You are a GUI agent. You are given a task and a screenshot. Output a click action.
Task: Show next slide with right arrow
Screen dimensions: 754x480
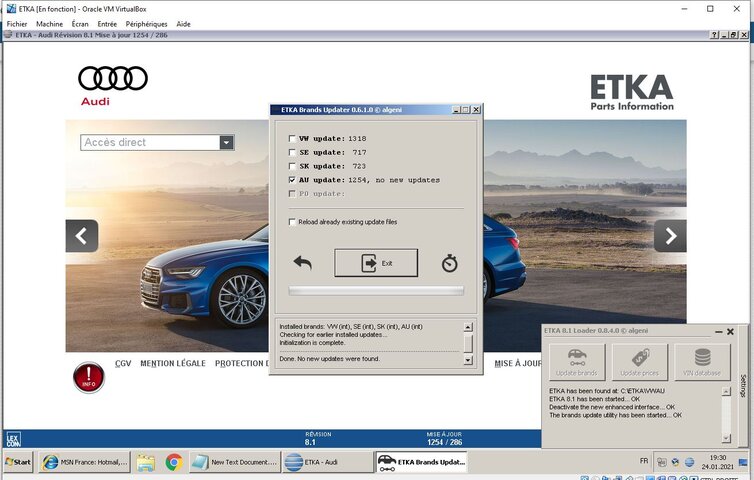pos(670,236)
